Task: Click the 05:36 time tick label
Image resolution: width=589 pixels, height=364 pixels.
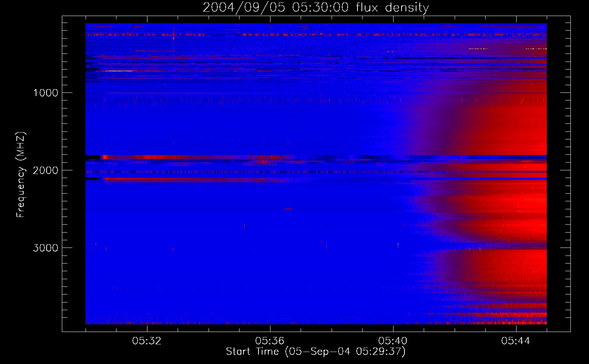Action: pos(270,341)
